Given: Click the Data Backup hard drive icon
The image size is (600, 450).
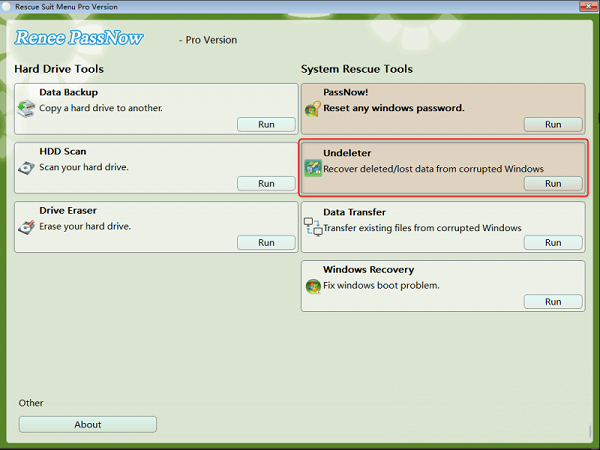Looking at the screenshot, I should click(26, 109).
